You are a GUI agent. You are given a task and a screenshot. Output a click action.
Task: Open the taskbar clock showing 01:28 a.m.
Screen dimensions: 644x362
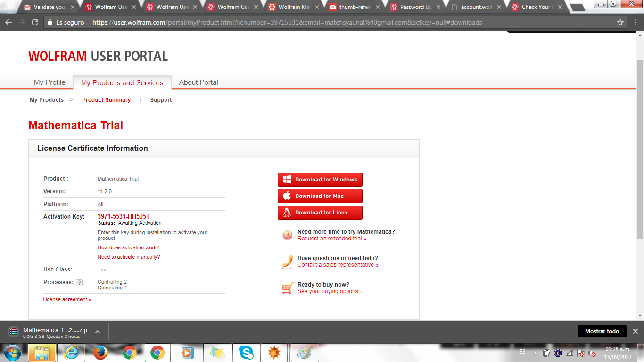618,353
